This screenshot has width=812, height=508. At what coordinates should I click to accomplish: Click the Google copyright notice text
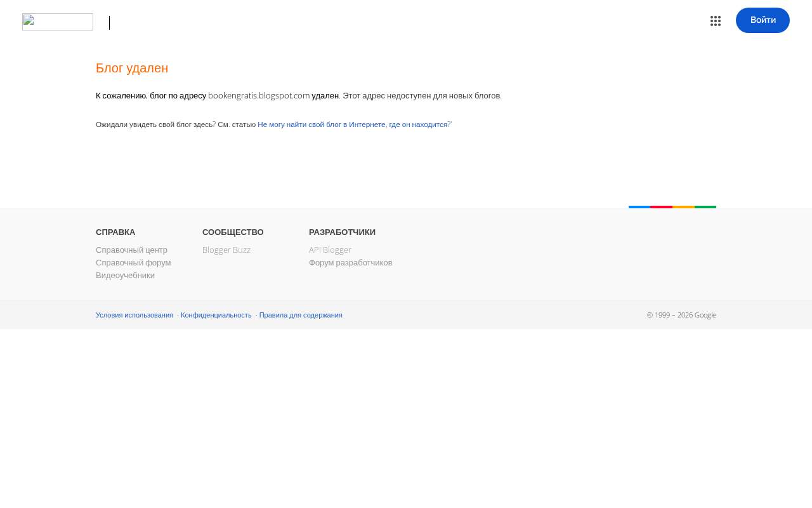[x=681, y=315]
